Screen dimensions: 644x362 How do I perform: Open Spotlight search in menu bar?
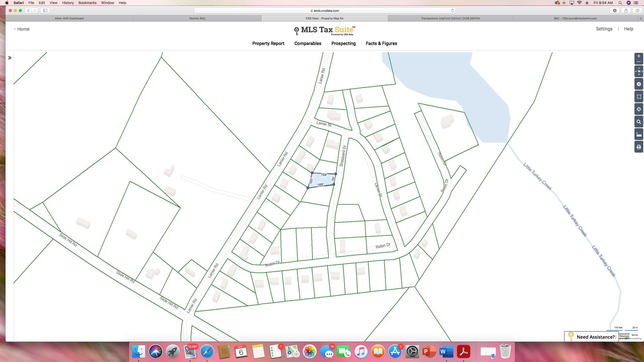pos(620,3)
